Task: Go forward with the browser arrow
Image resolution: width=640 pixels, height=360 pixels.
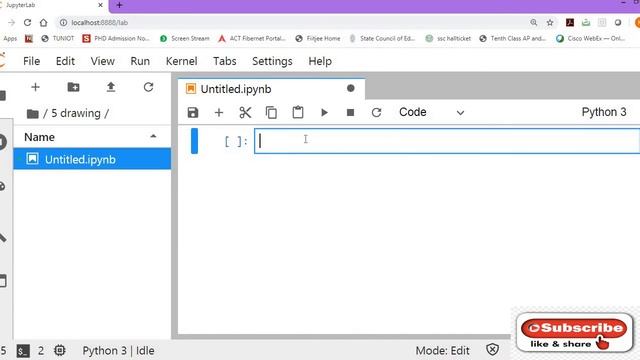Action: [x=11, y=22]
